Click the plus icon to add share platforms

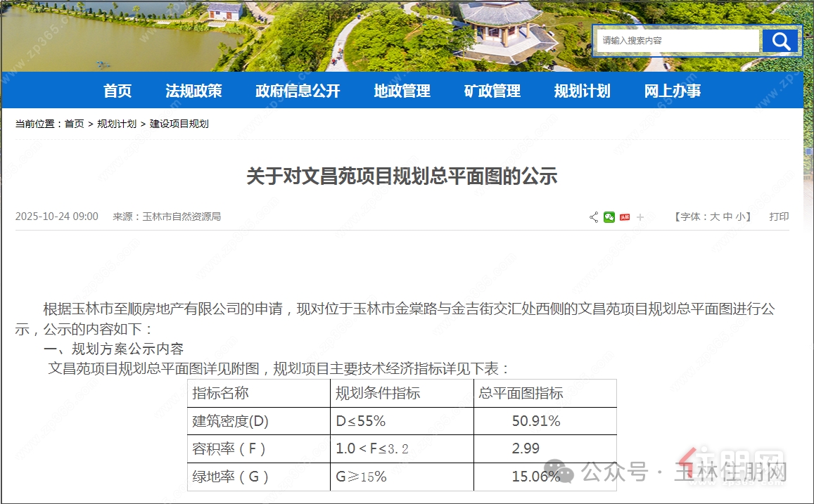[x=639, y=217]
